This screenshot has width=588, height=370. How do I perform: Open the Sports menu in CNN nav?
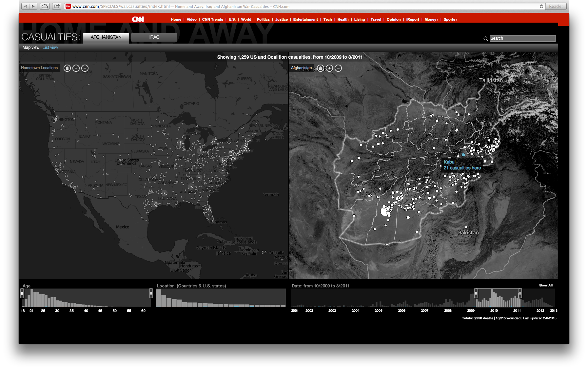(x=450, y=20)
